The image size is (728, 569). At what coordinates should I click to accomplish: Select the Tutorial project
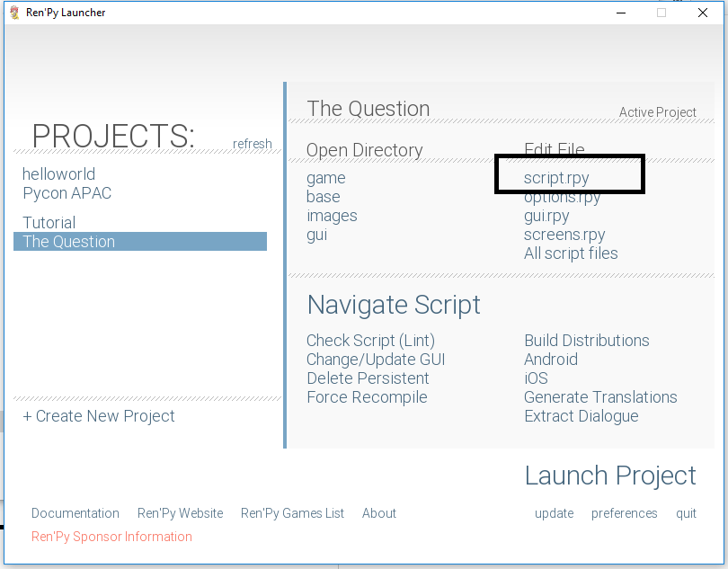[49, 223]
